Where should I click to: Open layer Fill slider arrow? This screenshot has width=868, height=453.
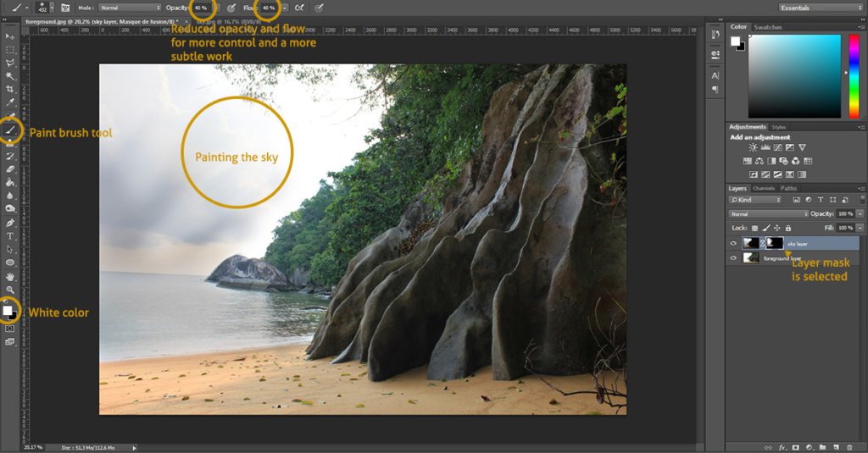[x=860, y=228]
